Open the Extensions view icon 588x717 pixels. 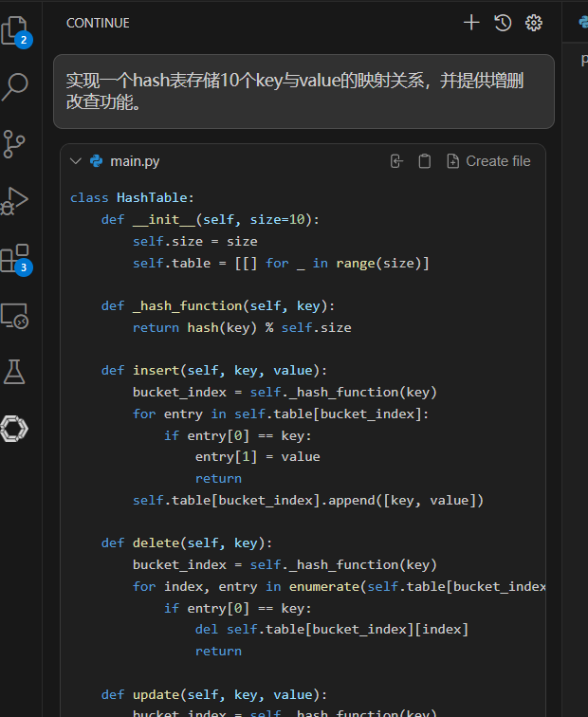tap(15, 258)
